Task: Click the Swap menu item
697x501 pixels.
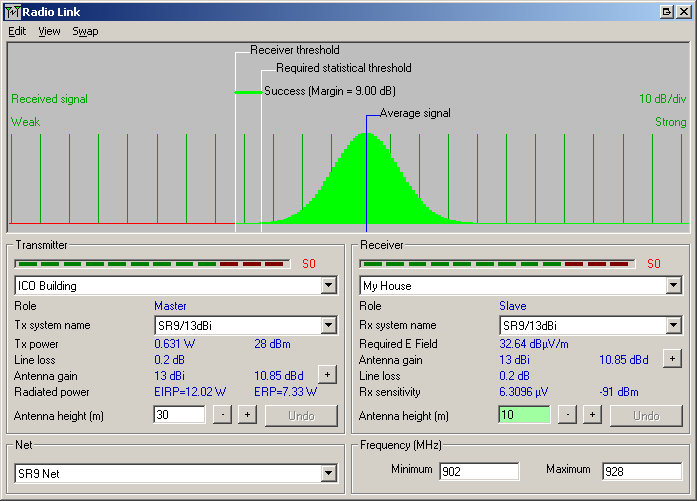Action: pos(85,31)
